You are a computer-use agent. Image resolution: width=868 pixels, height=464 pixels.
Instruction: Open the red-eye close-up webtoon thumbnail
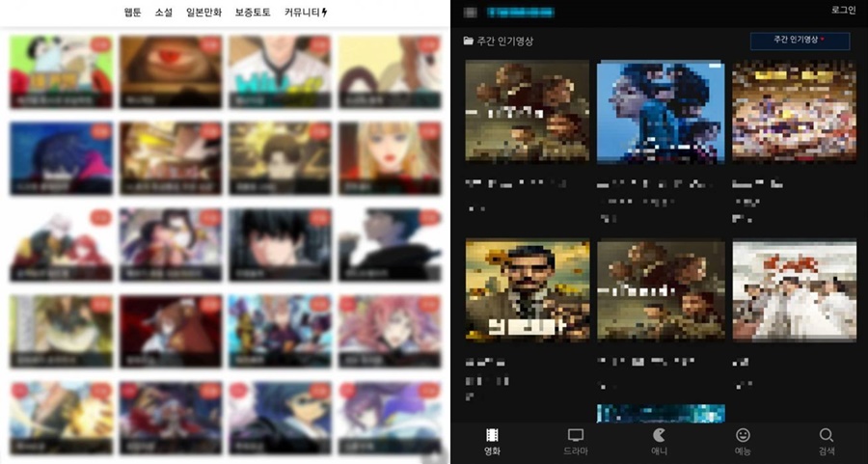tap(171, 71)
